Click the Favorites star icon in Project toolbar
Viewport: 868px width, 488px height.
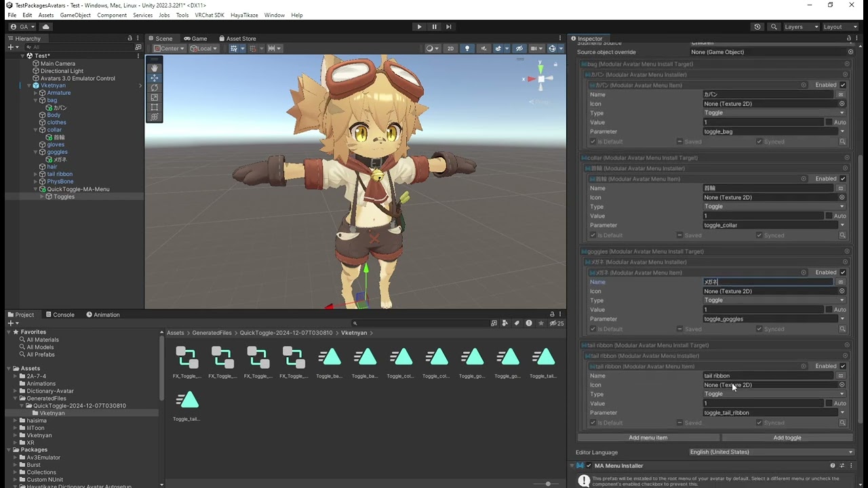coord(540,323)
